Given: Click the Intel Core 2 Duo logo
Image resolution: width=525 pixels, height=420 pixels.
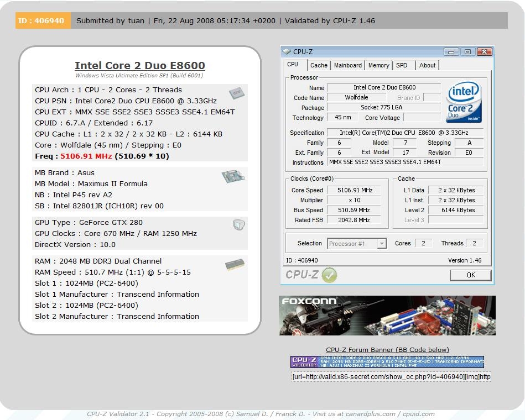Looking at the screenshot, I should [x=464, y=102].
